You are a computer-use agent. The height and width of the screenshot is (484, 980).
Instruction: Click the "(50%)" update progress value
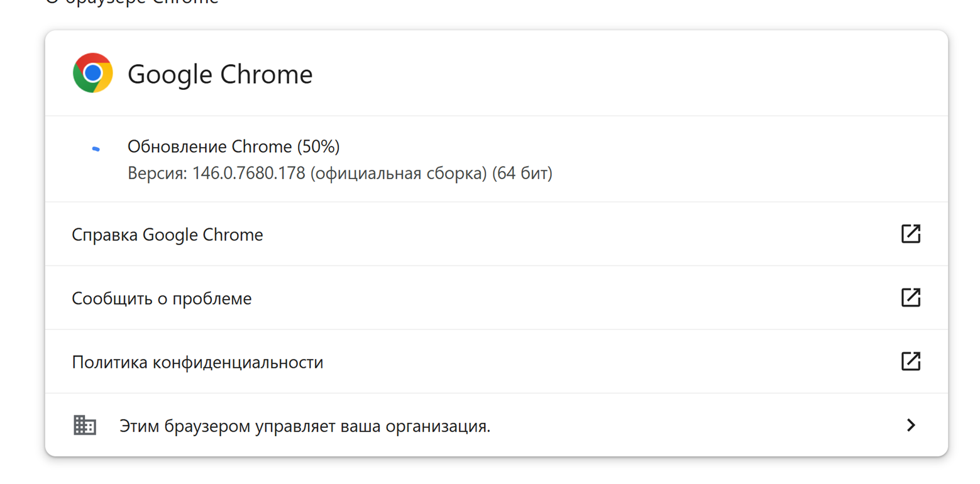pyautogui.click(x=318, y=147)
